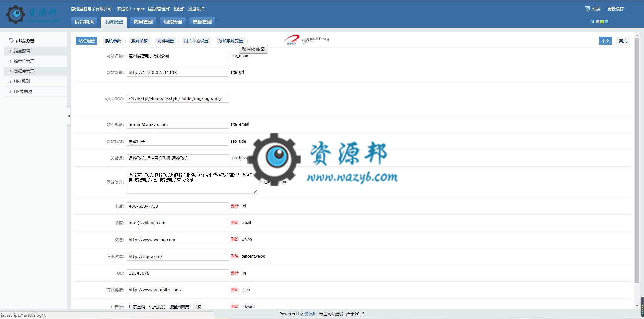Click the 商城链接 input field
Screen dimensions: 644x319
coord(178,290)
